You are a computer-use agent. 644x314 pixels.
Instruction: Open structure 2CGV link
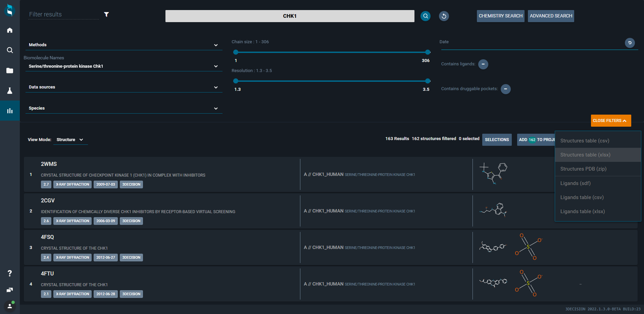click(x=48, y=201)
